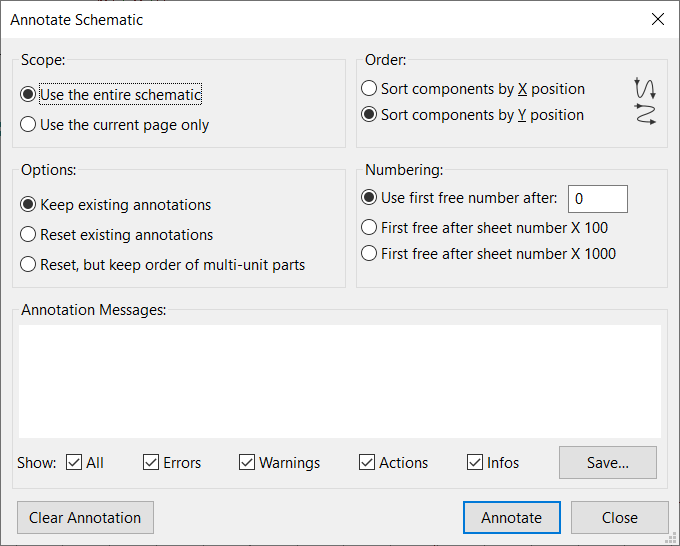The width and height of the screenshot is (680, 546).
Task: Focus the first free number input field
Action: 598,199
